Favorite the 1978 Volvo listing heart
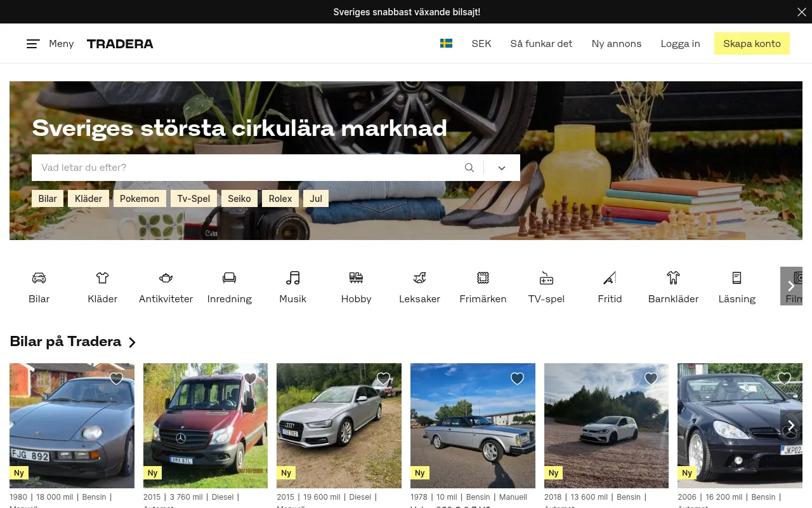The width and height of the screenshot is (812, 508). (517, 378)
